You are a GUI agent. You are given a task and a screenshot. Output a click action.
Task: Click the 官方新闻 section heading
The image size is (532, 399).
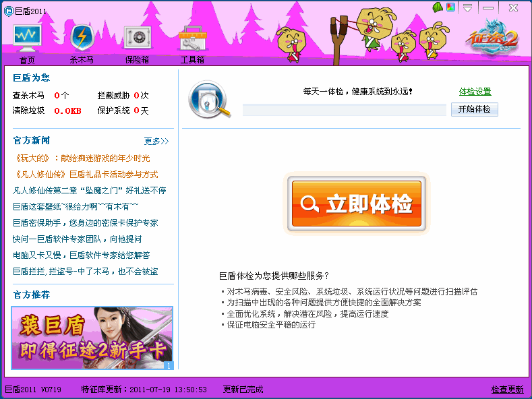coord(32,140)
